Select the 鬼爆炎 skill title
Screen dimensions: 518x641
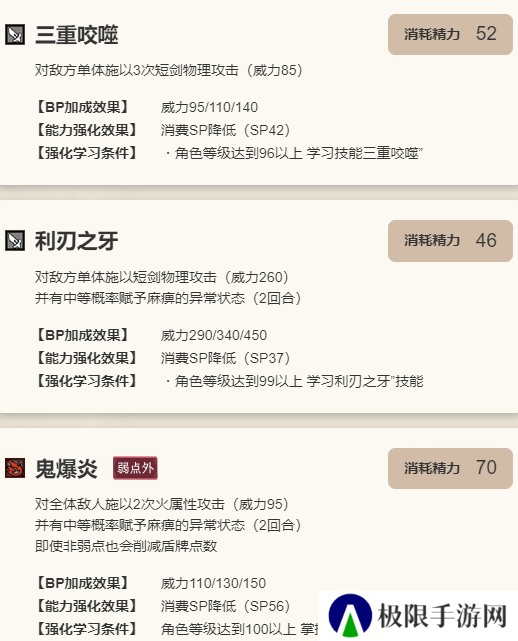coord(66,468)
